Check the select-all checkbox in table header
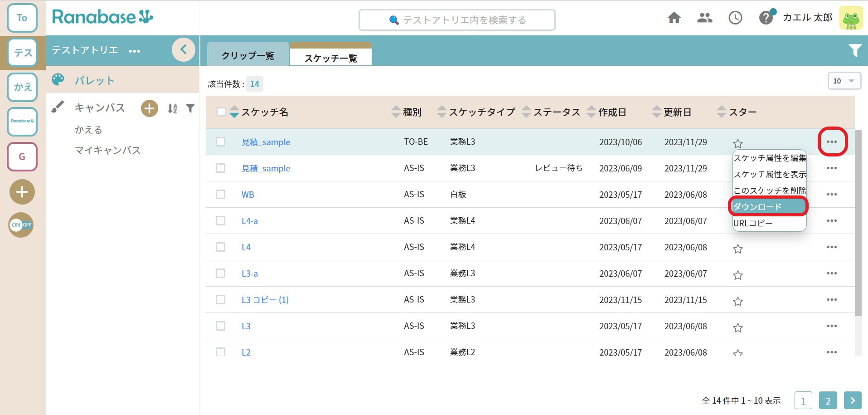Screen dimensions: 868x415 coord(221,111)
